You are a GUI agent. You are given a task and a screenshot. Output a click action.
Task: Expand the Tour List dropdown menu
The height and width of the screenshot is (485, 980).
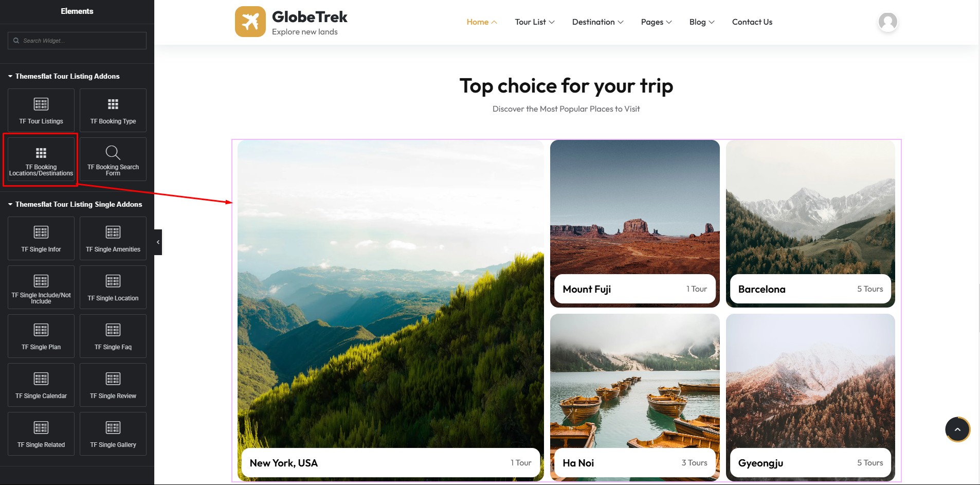click(x=535, y=22)
